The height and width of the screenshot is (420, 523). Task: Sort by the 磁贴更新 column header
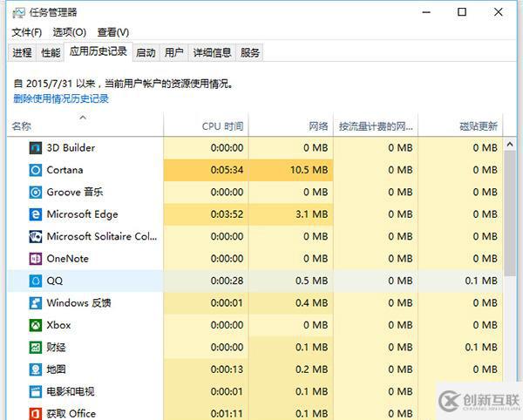point(460,126)
